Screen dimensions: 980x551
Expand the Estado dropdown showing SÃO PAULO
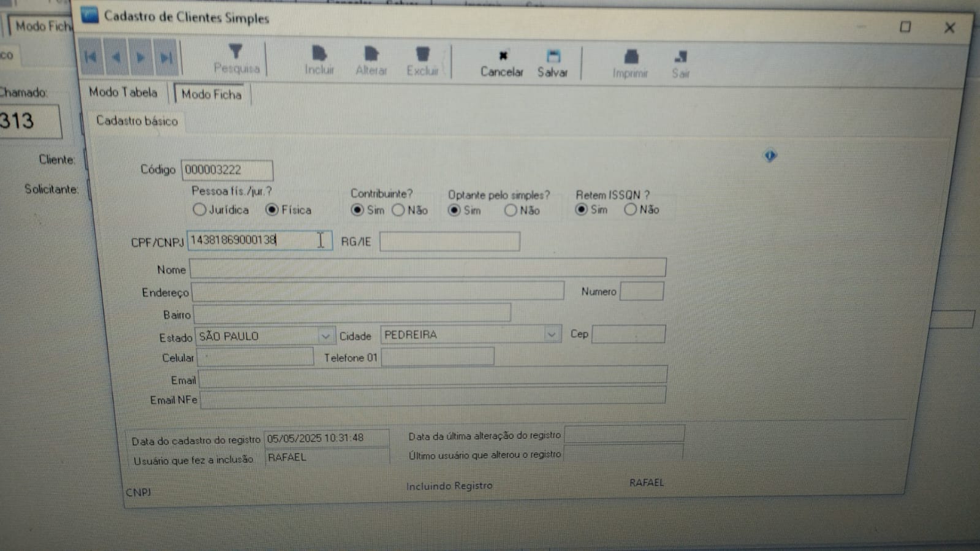[x=325, y=336]
